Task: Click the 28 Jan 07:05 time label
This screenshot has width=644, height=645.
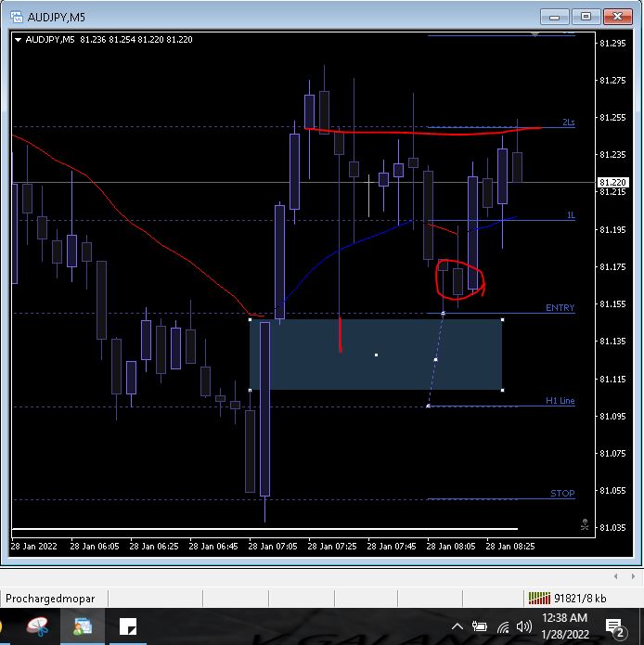Action: point(272,547)
